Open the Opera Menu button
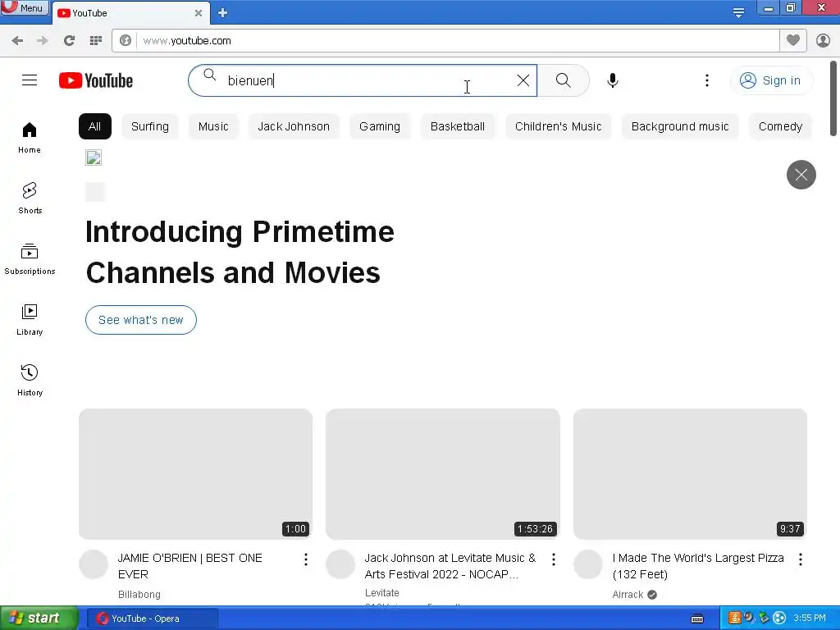840x630 pixels. coord(24,7)
